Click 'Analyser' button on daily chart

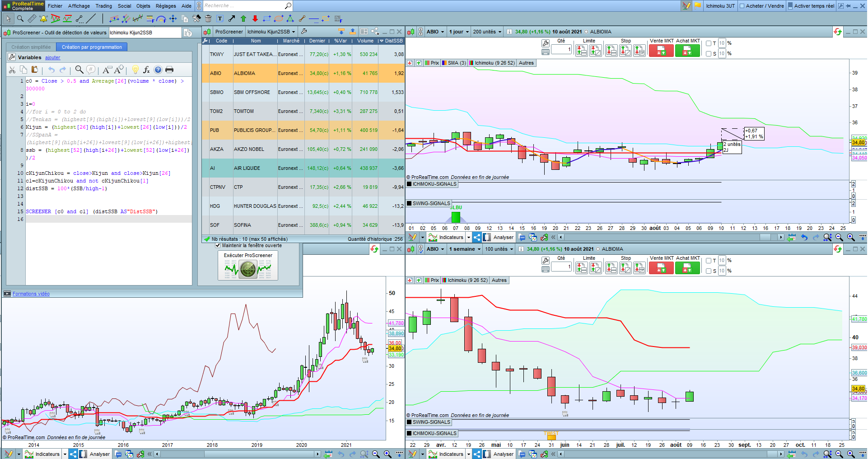(499, 237)
